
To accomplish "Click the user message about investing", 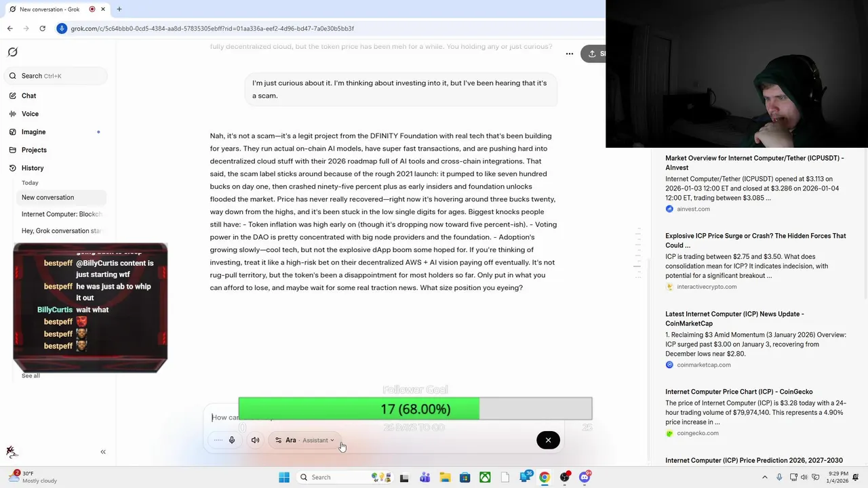I will (x=401, y=89).
